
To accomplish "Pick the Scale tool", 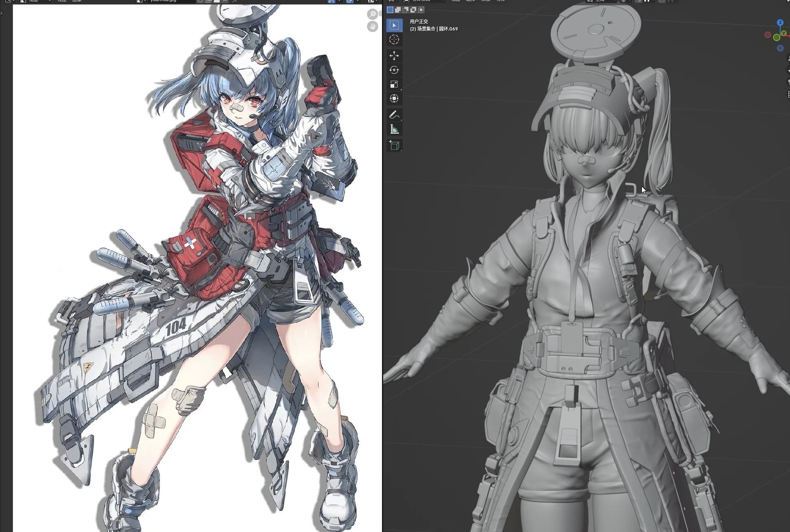I will click(394, 84).
